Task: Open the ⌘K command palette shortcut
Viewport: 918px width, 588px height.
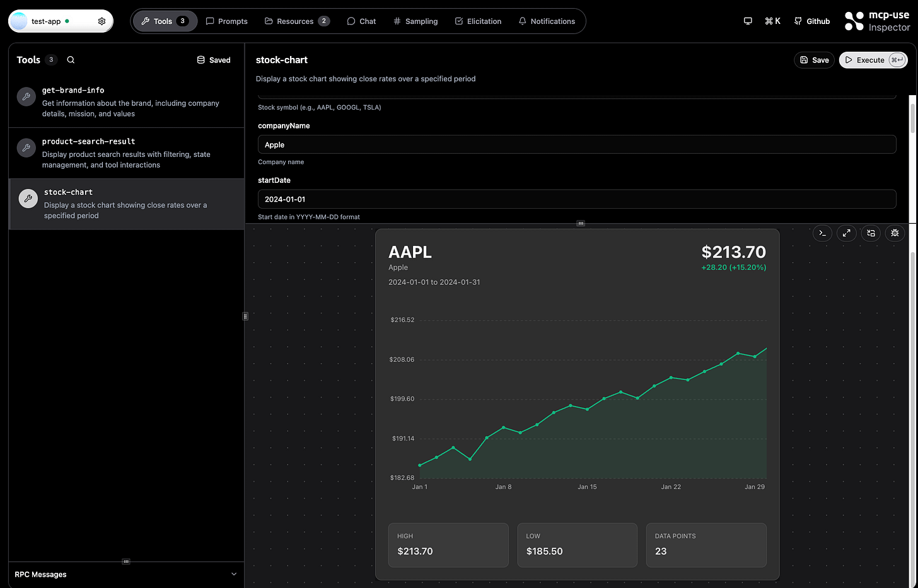Action: coord(772,21)
